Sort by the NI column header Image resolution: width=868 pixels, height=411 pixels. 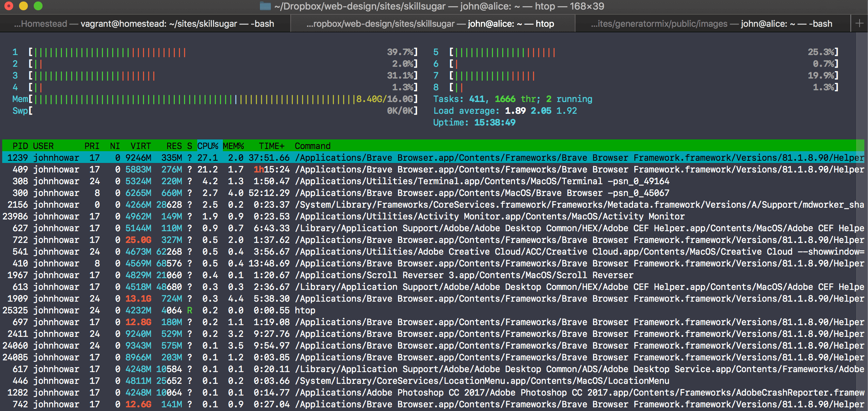pos(115,146)
